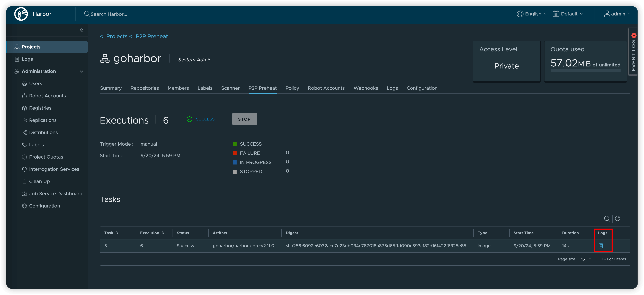Click the admin user avatar icon

[607, 14]
